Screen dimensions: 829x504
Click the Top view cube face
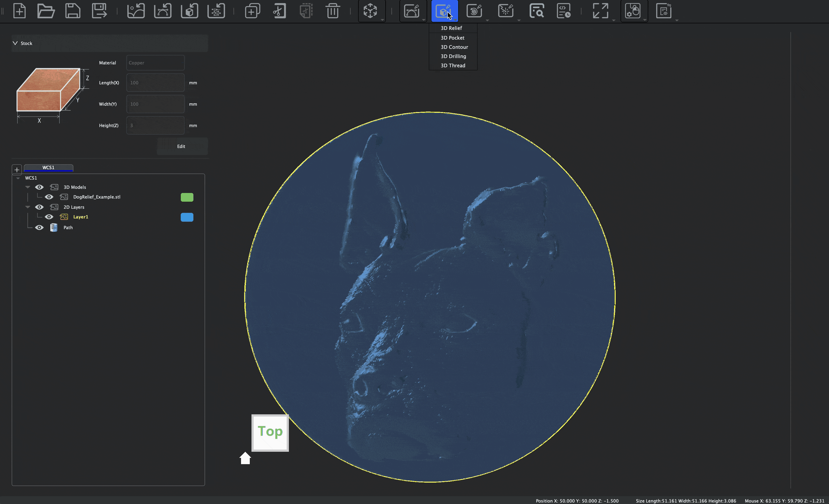pyautogui.click(x=270, y=433)
